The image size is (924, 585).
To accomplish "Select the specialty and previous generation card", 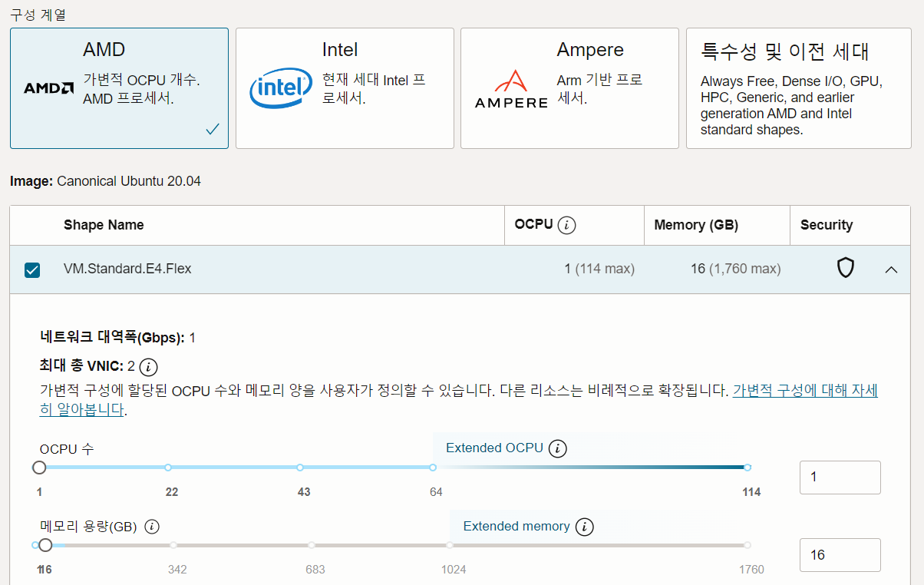I will click(x=799, y=88).
